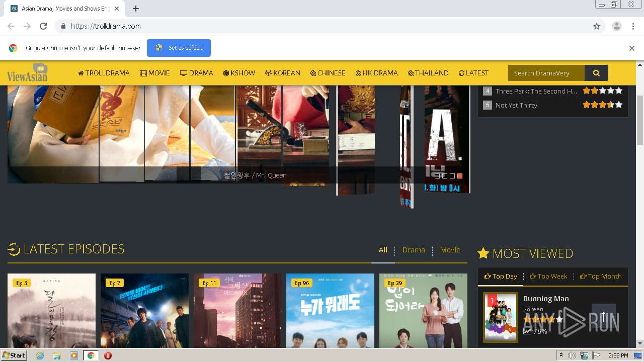Open Three Park: The Second H... link

pos(536,91)
